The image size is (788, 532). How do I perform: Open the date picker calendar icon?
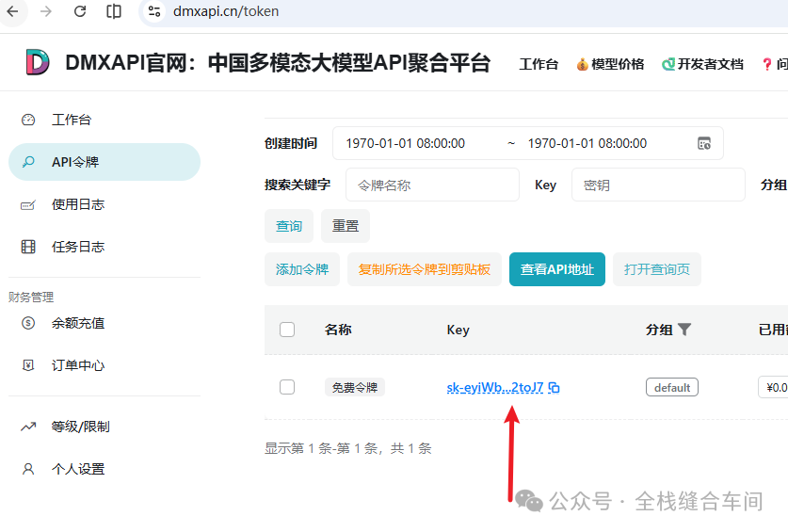click(x=704, y=143)
